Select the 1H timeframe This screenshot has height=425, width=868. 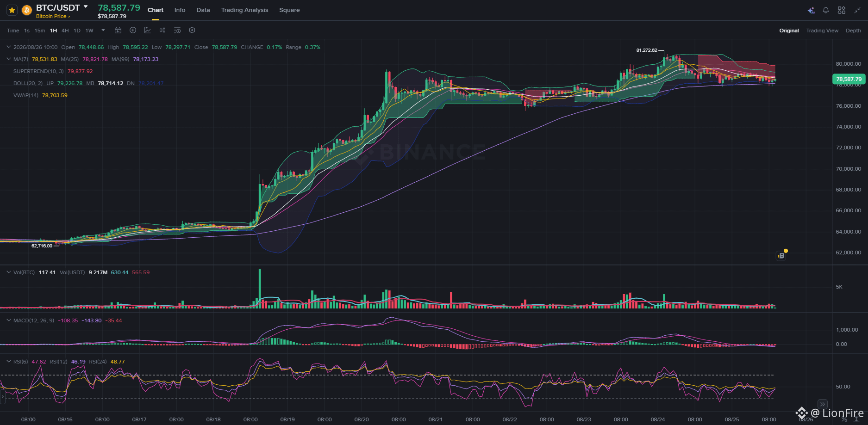[54, 31]
